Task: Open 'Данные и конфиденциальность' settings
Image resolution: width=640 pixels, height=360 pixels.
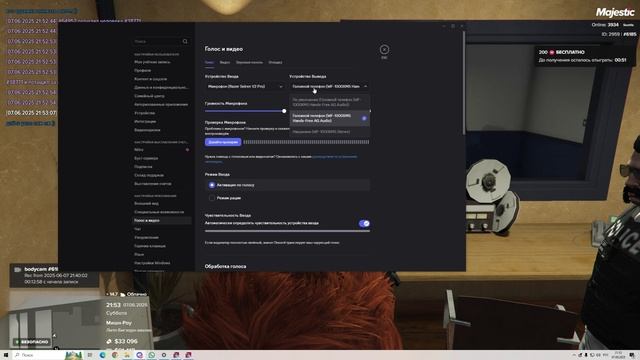Action: pos(162,87)
